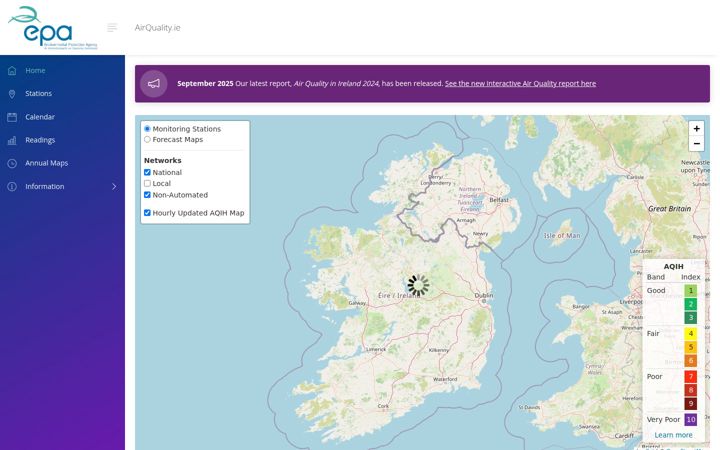Click Limerick label on the map
This screenshot has width=720, height=450.
point(376,349)
